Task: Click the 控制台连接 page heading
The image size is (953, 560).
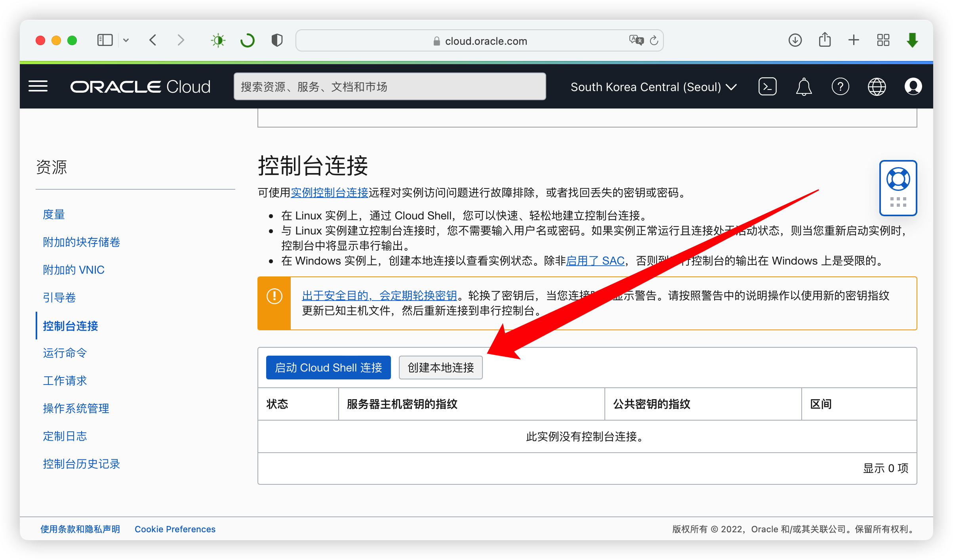Action: tap(313, 165)
